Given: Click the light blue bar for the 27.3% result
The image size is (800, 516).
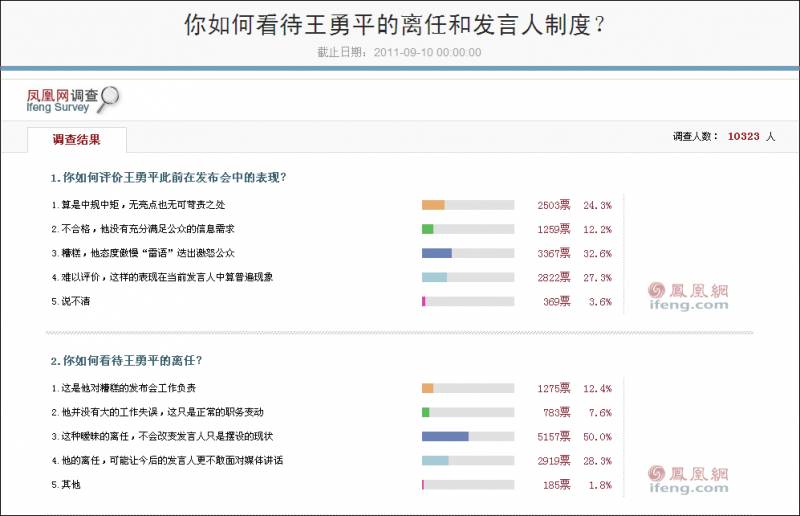Looking at the screenshot, I should pos(434,277).
